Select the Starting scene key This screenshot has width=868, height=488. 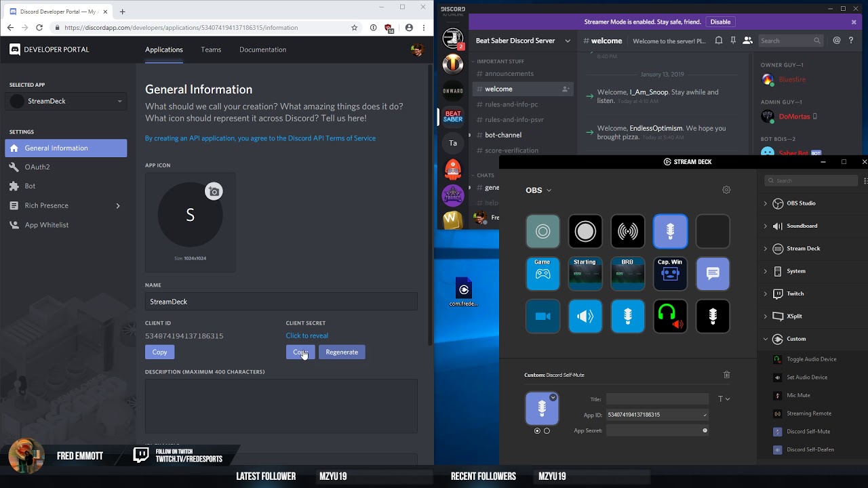coord(585,274)
